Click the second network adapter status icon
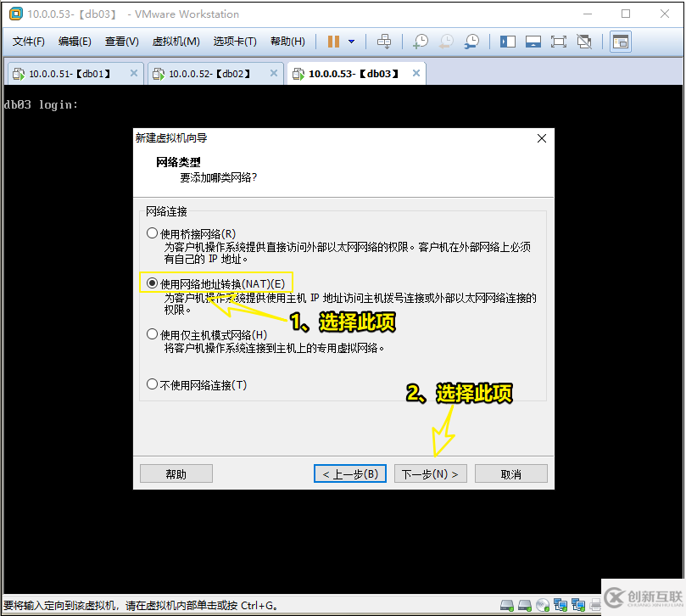The width and height of the screenshot is (686, 616). 578,605
